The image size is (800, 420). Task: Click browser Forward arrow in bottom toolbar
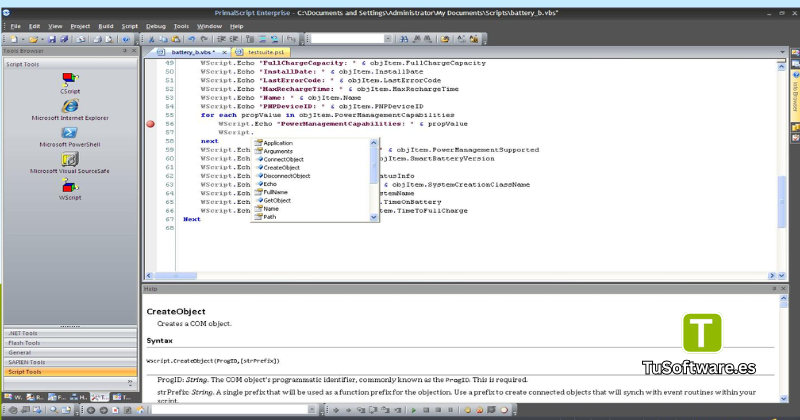coord(104,410)
